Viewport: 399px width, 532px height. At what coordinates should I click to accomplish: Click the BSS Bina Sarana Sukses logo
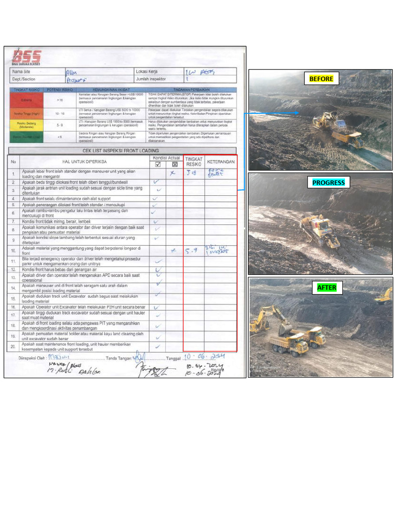(26, 57)
